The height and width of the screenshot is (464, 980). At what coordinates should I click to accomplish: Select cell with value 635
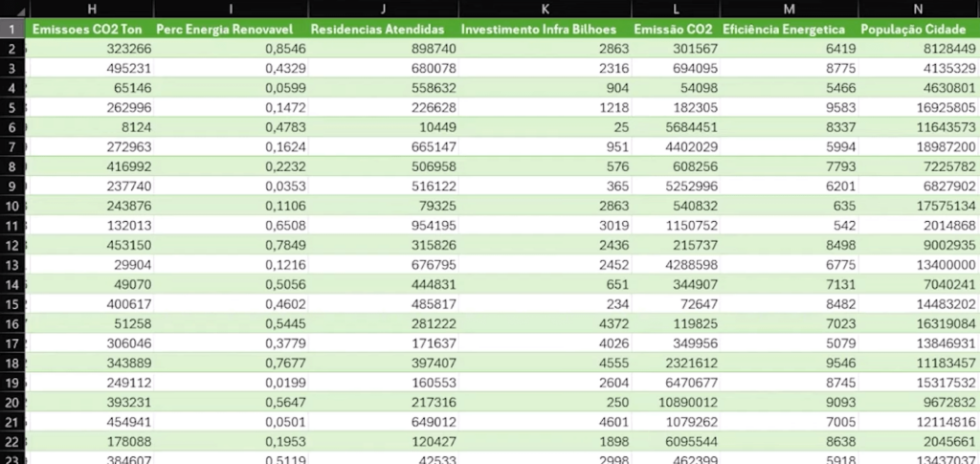pos(790,206)
